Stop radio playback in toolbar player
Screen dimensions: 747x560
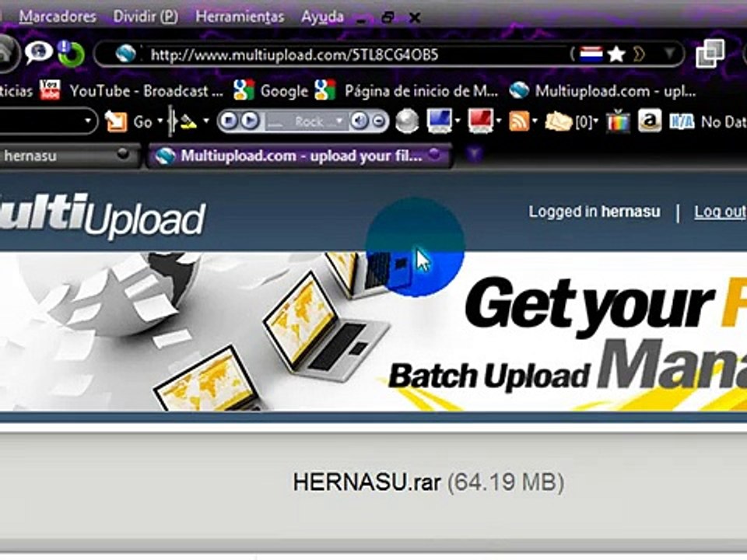[x=229, y=121]
